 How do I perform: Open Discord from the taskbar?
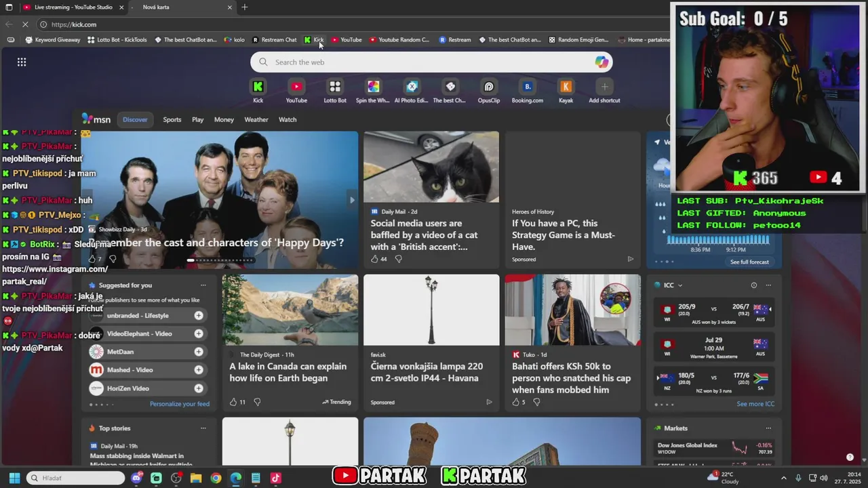[x=136, y=478]
